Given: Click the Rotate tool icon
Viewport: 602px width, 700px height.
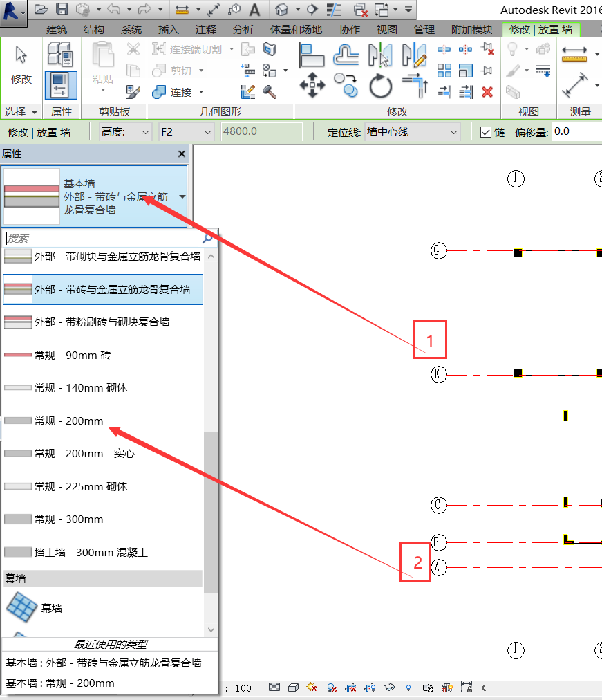Looking at the screenshot, I should (x=380, y=86).
